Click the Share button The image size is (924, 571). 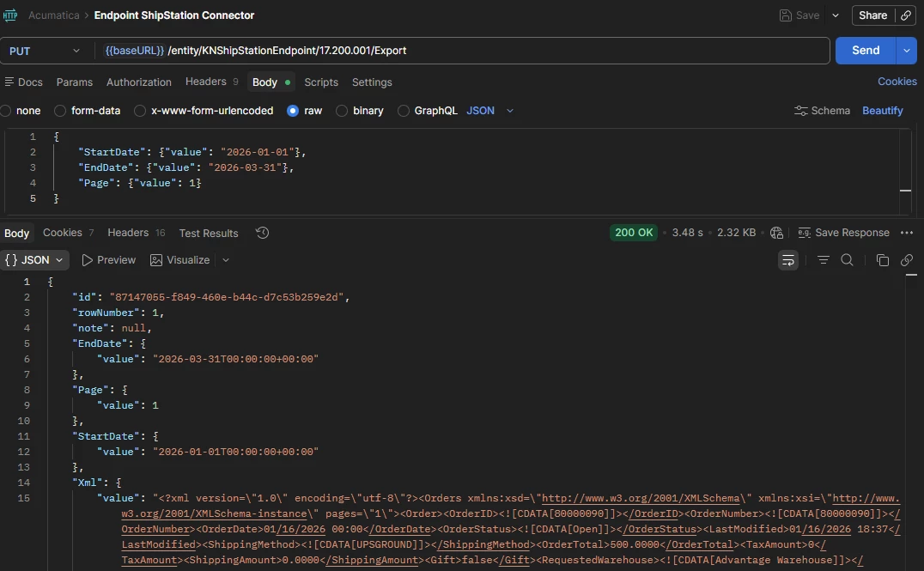click(x=872, y=15)
